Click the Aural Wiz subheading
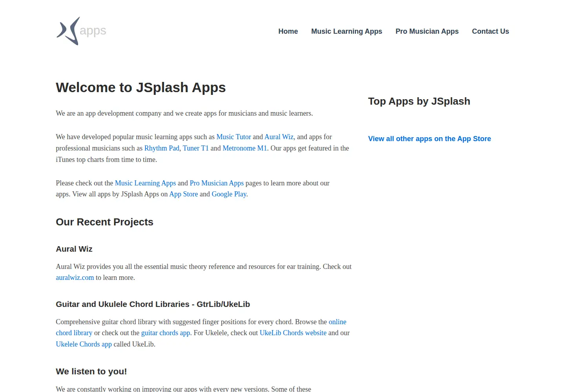Viewport: 565px width, 392px height. coord(74,249)
